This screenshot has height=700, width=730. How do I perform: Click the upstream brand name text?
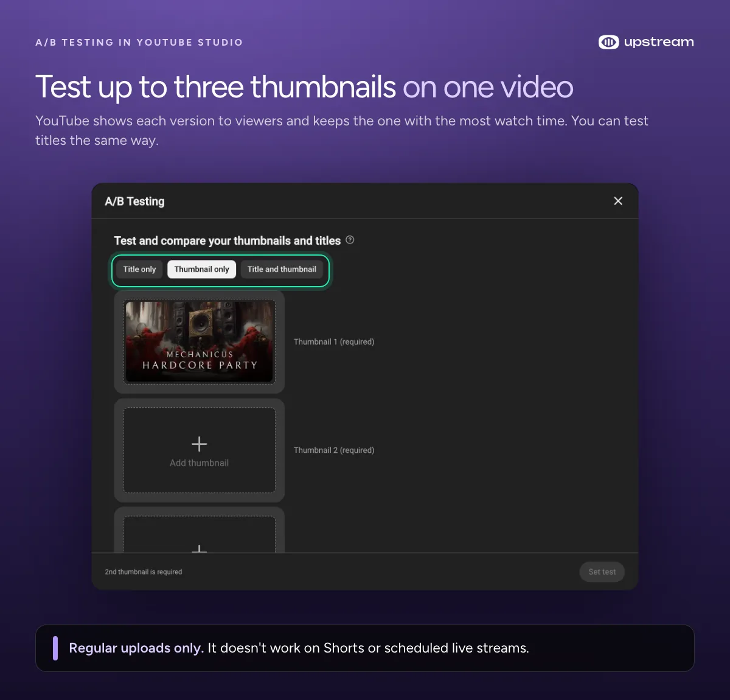(x=659, y=42)
